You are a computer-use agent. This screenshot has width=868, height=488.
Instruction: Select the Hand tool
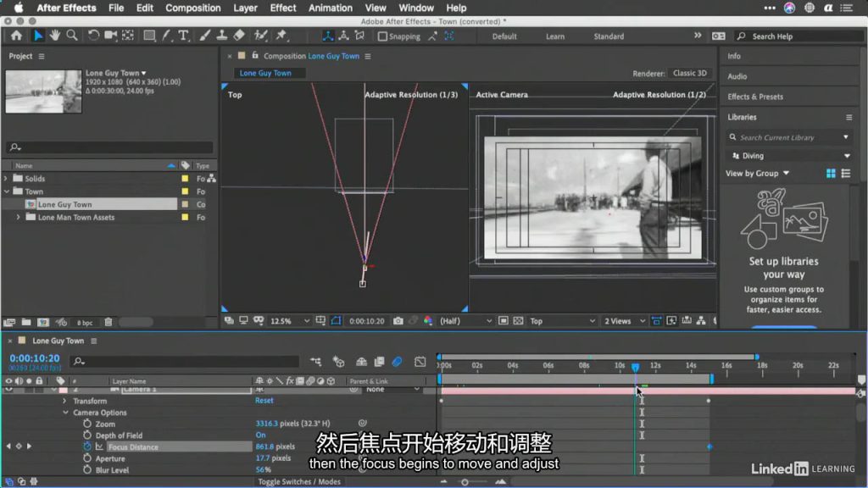point(55,36)
